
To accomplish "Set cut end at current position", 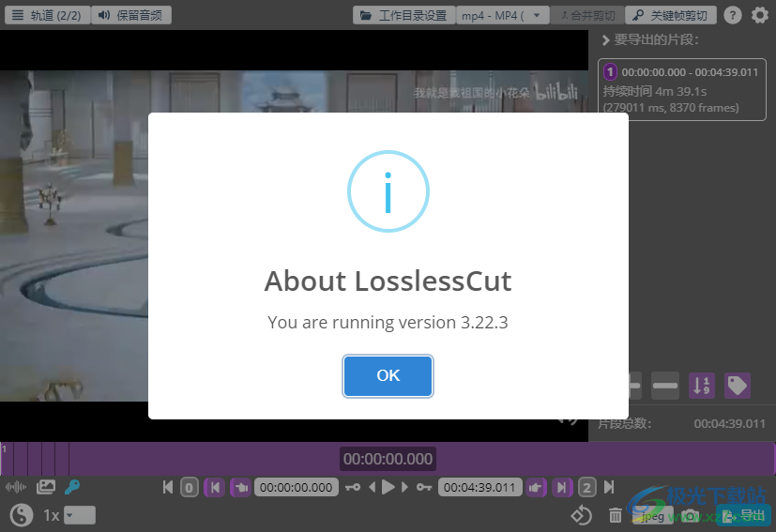I will pos(562,488).
